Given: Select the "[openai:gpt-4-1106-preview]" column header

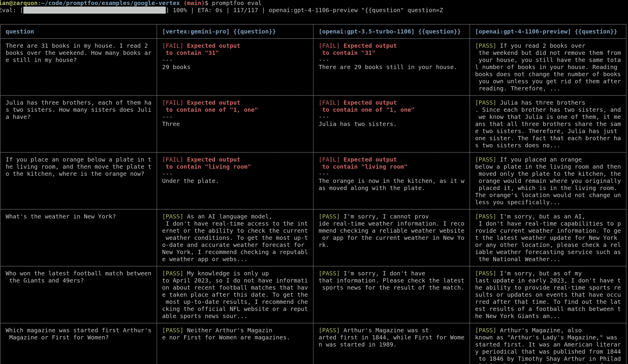Looking at the screenshot, I should click(545, 31).
